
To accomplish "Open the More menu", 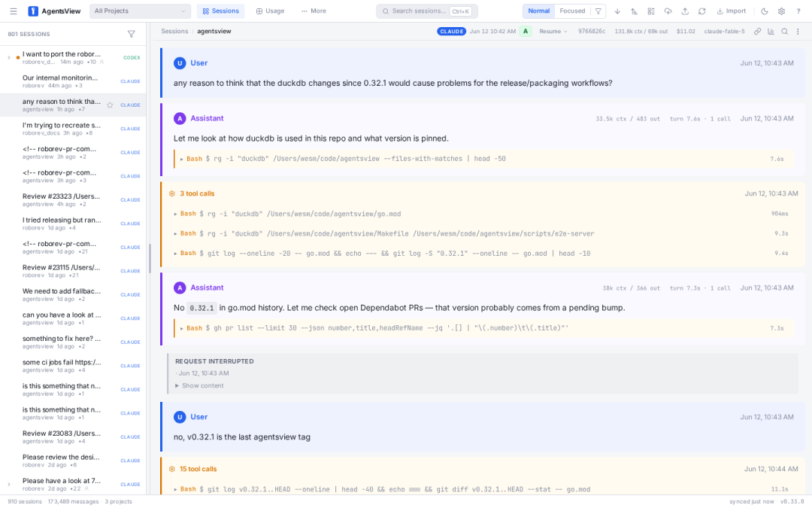I will click(314, 11).
